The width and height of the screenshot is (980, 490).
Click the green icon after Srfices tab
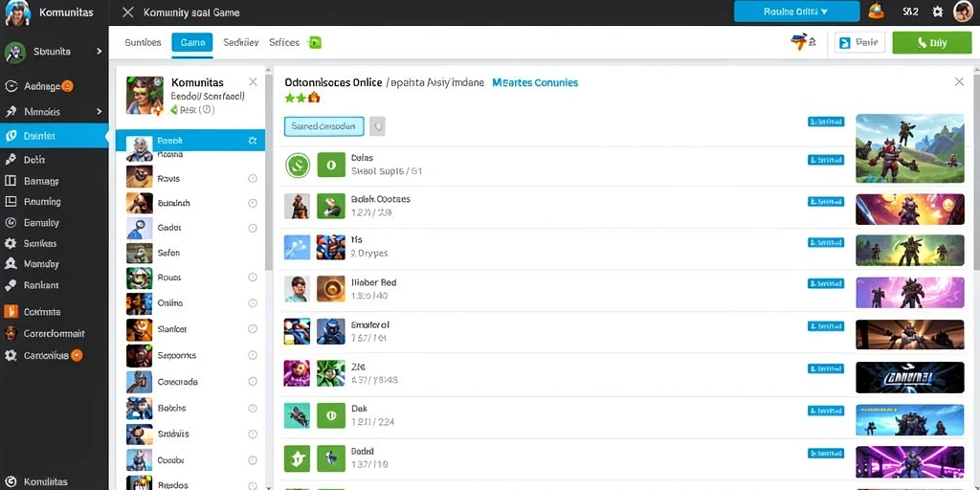point(316,42)
